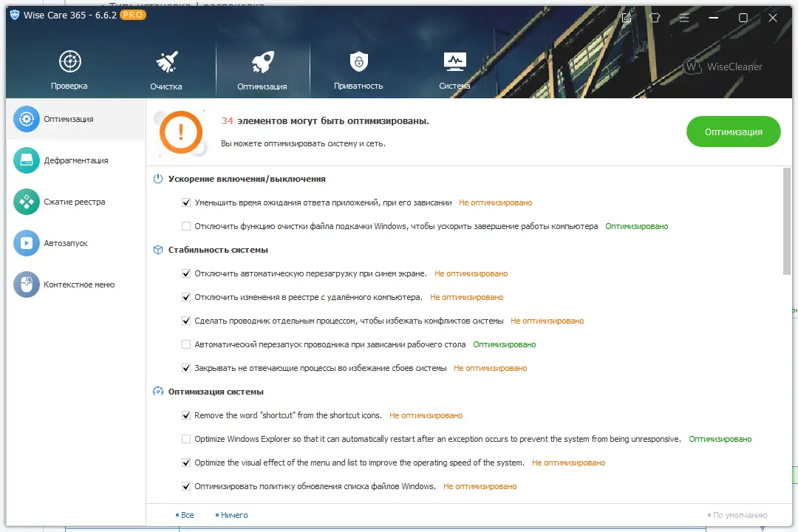The image size is (798, 532).
Task: Open the hamburger menu in the title bar
Action: pos(684,18)
